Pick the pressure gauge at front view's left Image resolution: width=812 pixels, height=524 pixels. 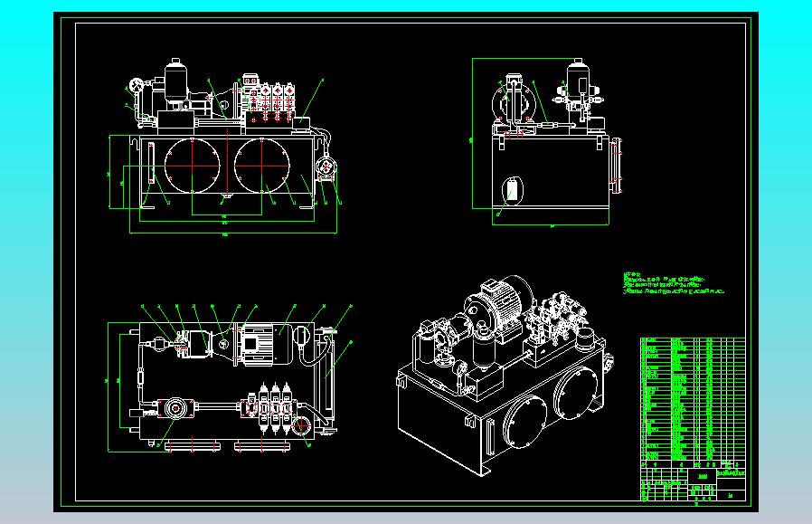tap(137, 84)
